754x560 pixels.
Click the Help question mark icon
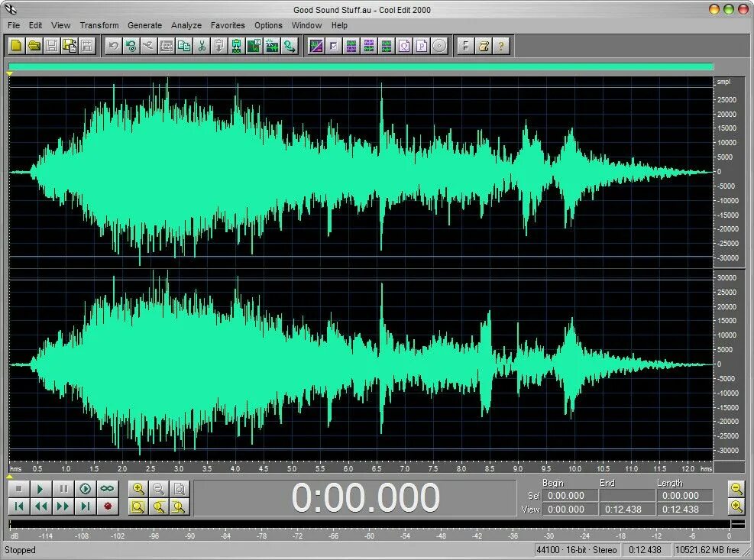[502, 46]
